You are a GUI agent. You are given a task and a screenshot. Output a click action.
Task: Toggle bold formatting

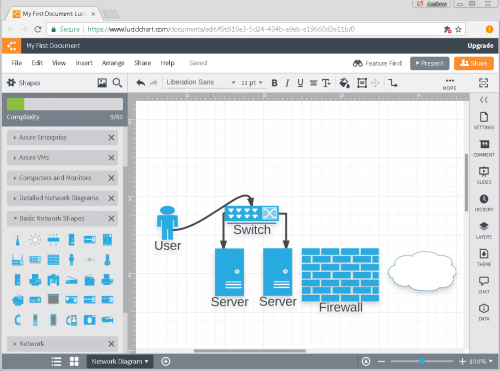[x=274, y=83]
